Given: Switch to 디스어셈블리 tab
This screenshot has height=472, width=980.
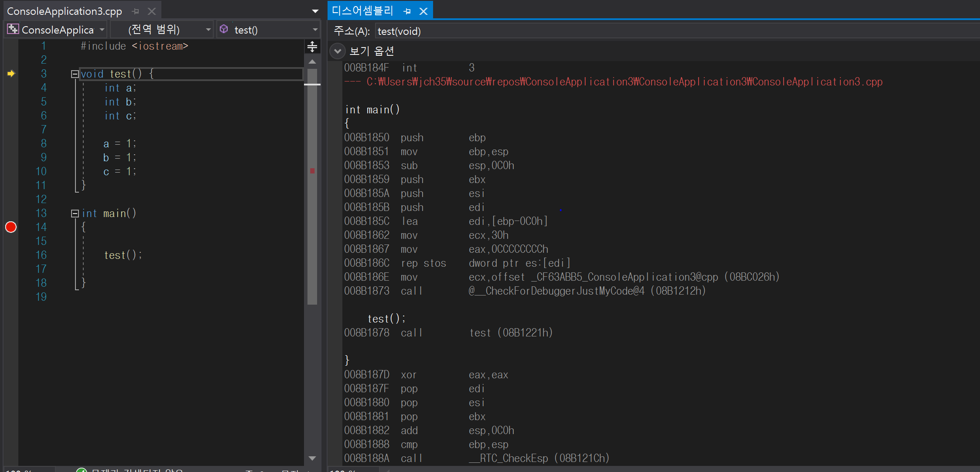Looking at the screenshot, I should click(x=363, y=10).
